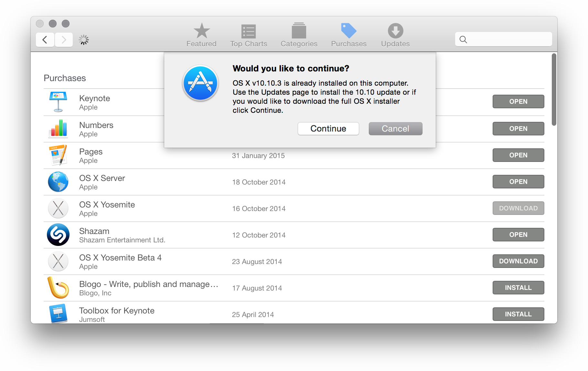
Task: Click the Keynote app icon
Action: (x=58, y=102)
